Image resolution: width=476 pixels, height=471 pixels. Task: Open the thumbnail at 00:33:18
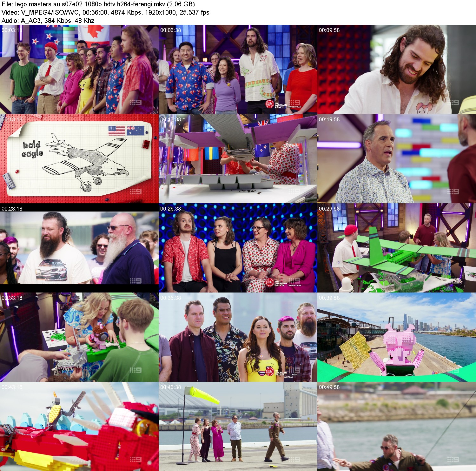tap(79, 337)
